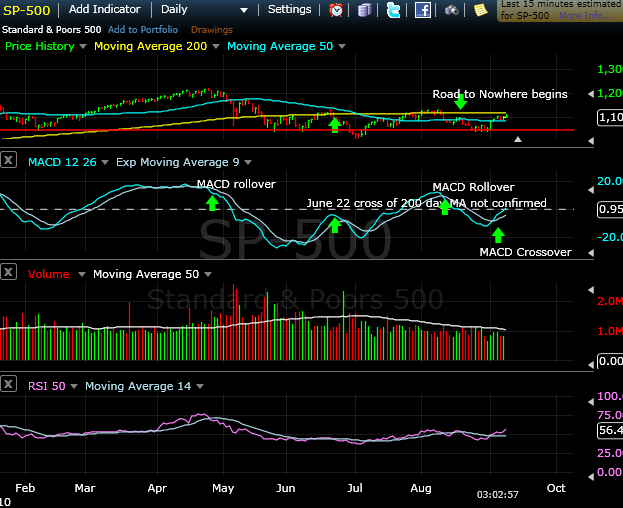Open the Exp Moving Average 9 dropdown

(x=247, y=161)
